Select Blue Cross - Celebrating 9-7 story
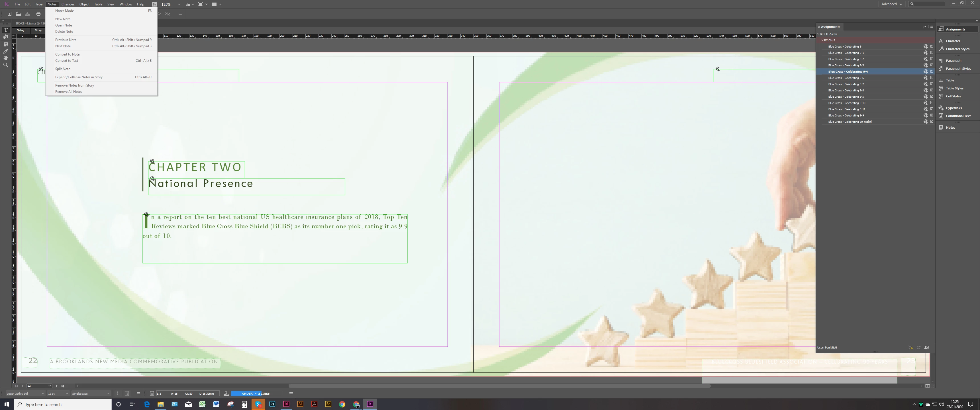This screenshot has height=410, width=980. point(846,84)
